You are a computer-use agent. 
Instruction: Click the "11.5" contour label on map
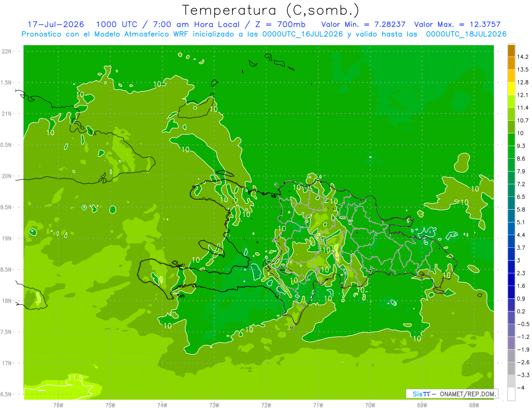pyautogui.click(x=75, y=378)
